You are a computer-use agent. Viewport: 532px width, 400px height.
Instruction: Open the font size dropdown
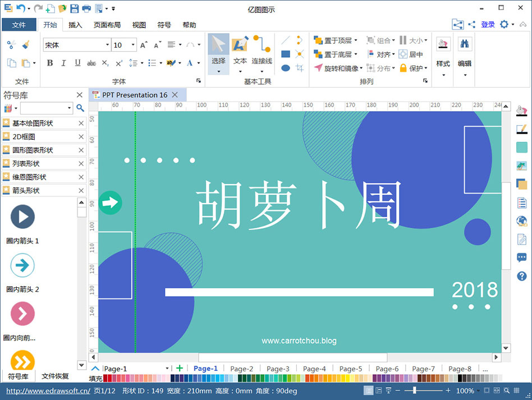[133, 45]
